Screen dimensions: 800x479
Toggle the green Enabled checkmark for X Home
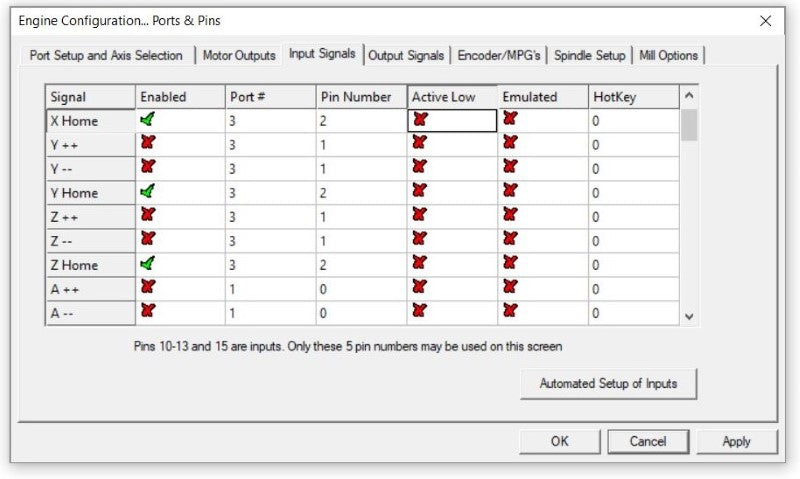148,119
